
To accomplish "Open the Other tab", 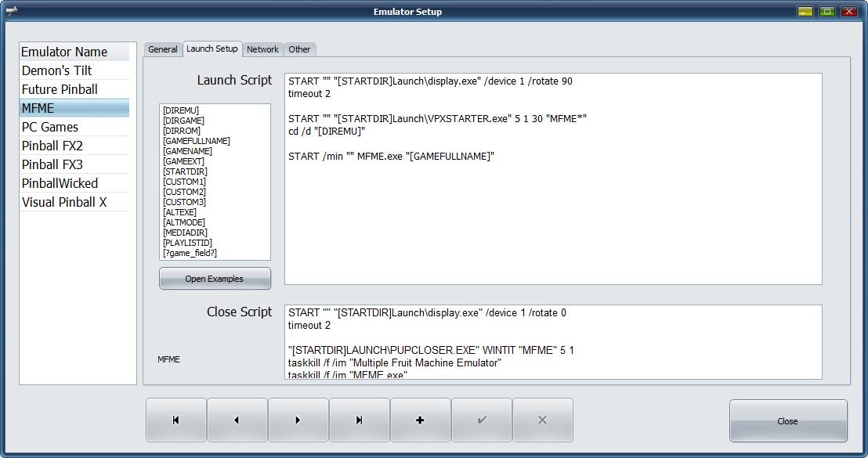I will click(299, 49).
